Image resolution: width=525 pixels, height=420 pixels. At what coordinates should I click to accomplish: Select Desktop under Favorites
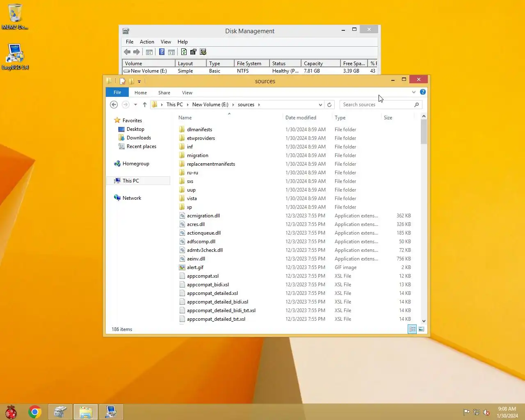(x=135, y=129)
